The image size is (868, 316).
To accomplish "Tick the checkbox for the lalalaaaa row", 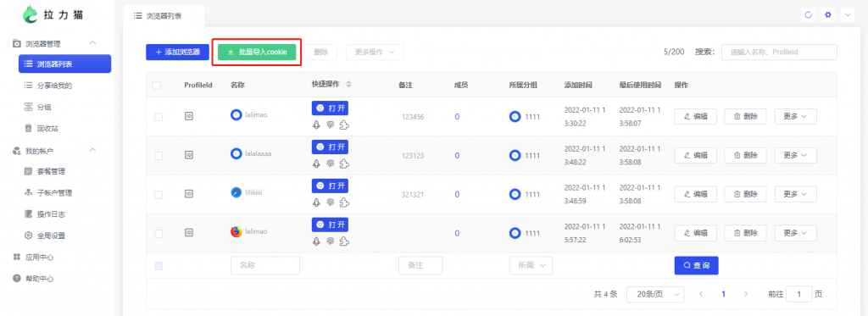I will coord(159,156).
